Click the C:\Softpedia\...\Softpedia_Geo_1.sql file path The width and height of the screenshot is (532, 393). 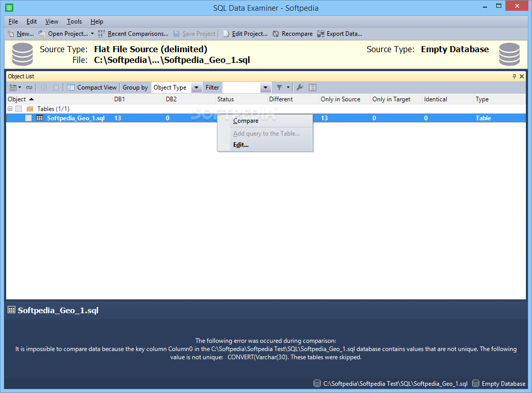(x=172, y=60)
